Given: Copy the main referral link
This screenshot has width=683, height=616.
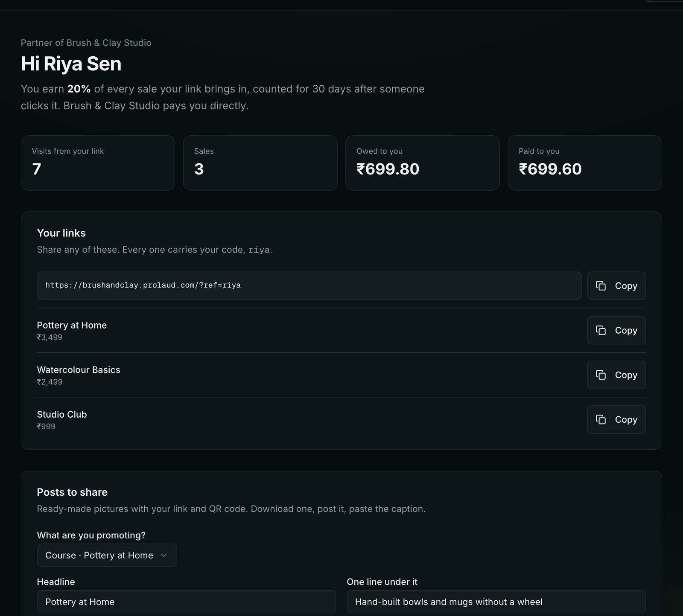Looking at the screenshot, I should pyautogui.click(x=616, y=286).
